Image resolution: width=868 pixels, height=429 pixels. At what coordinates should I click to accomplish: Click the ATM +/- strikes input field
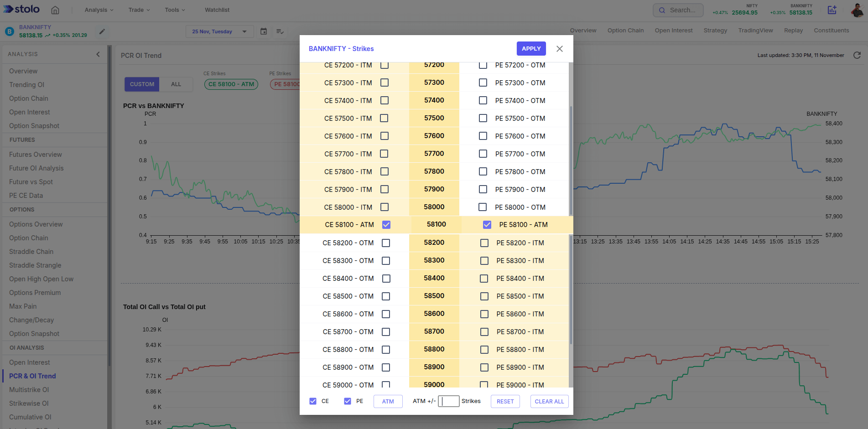[449, 401]
